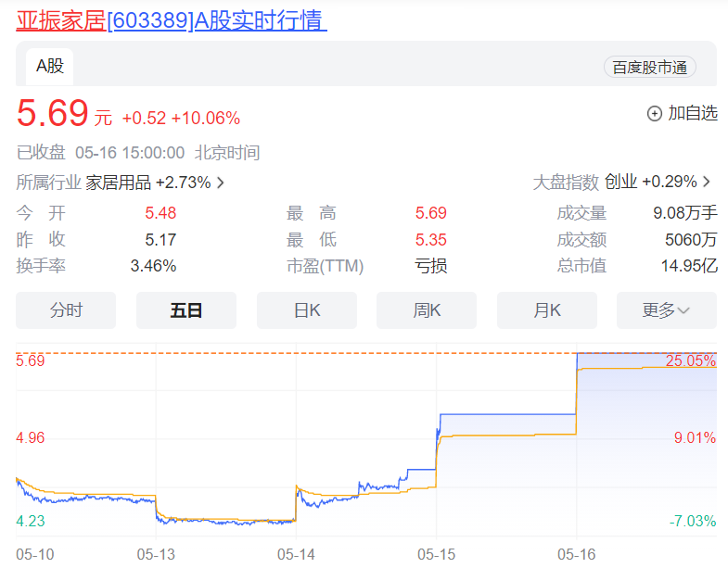Click the 成交量 value 9.08万手

click(685, 213)
